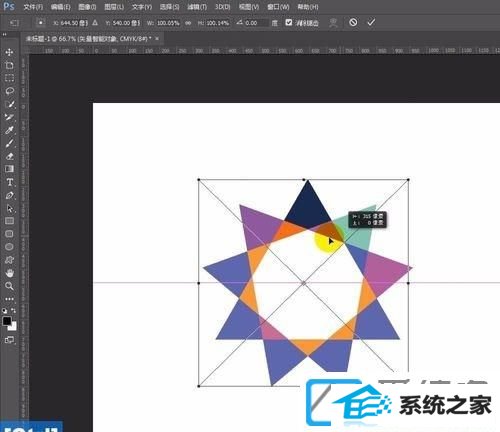Open the 文件(F) menu
This screenshot has height=432, width=500.
click(x=33, y=7)
